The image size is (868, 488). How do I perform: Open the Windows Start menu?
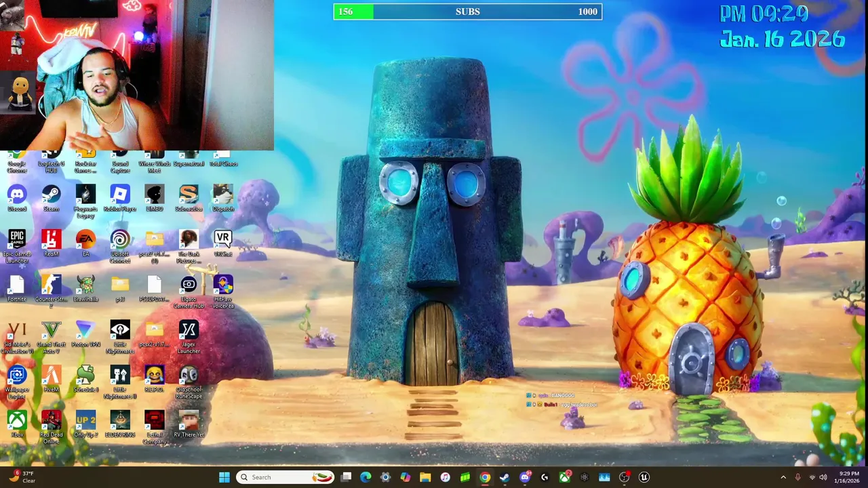pyautogui.click(x=224, y=477)
